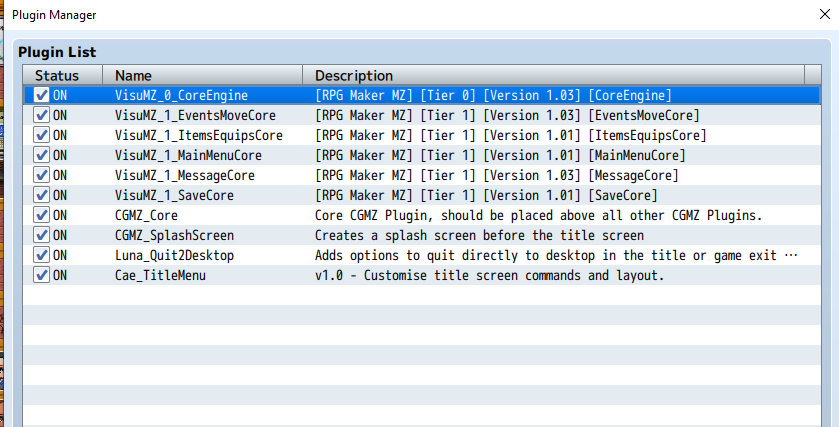Toggle the CGMZ_Core plugin checkbox
Viewport: 839px width, 427px height.
click(x=41, y=216)
